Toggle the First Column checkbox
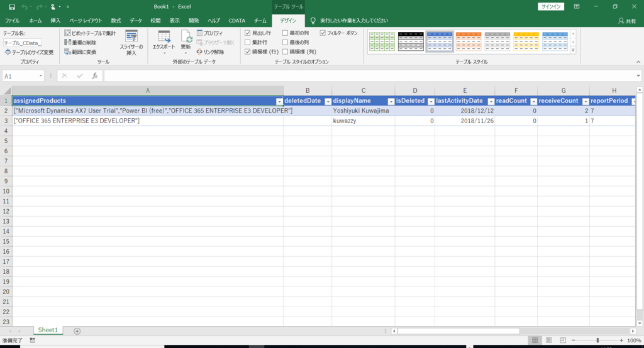Screen dimensions: 644x348 pos(285,33)
